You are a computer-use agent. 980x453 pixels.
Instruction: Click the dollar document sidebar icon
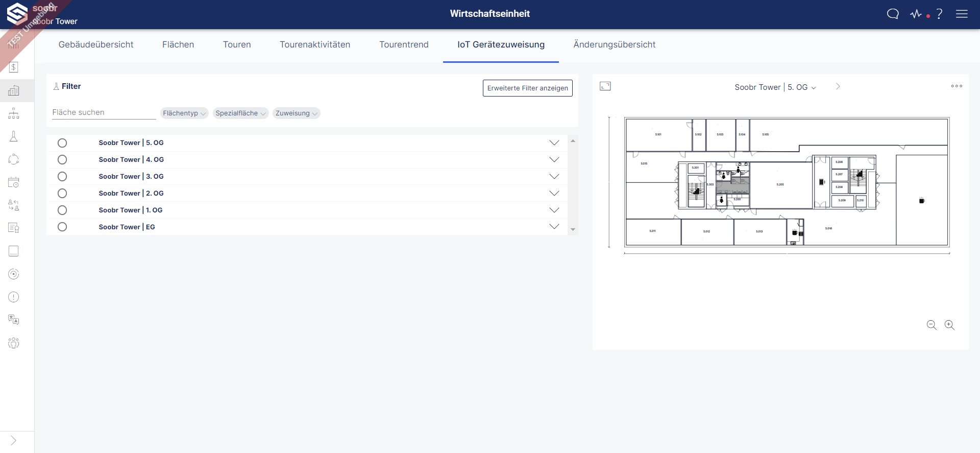[x=14, y=67]
